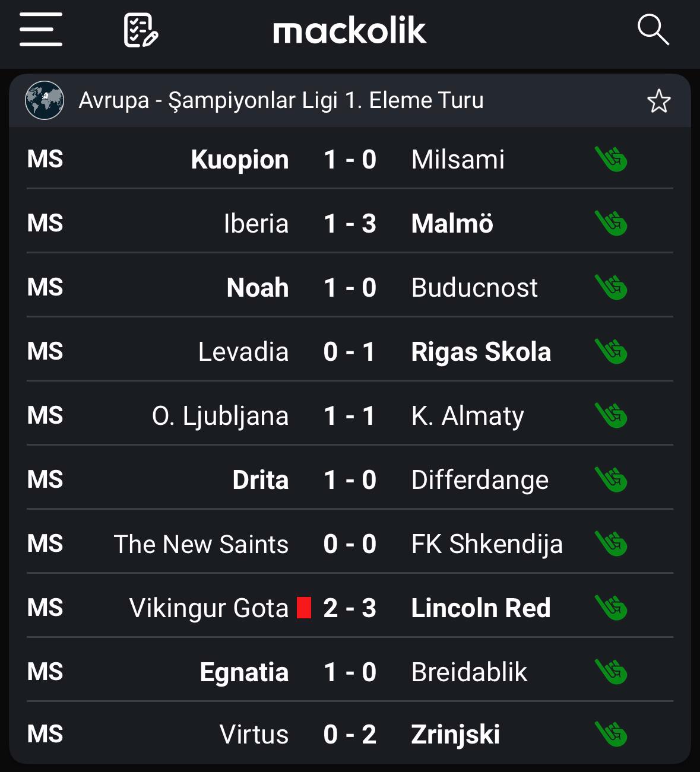Viewport: 700px width, 772px height.
Task: Open the hamburger navigation menu
Action: (x=40, y=30)
